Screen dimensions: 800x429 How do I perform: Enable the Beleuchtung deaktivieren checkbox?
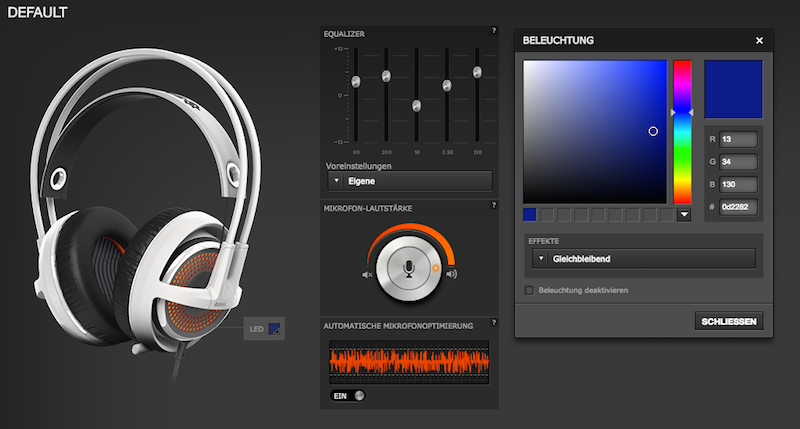coord(530,290)
